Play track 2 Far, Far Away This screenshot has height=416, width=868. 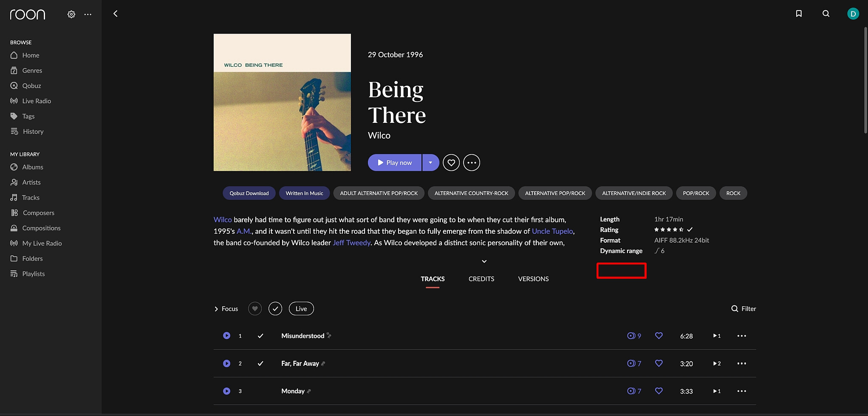227,364
